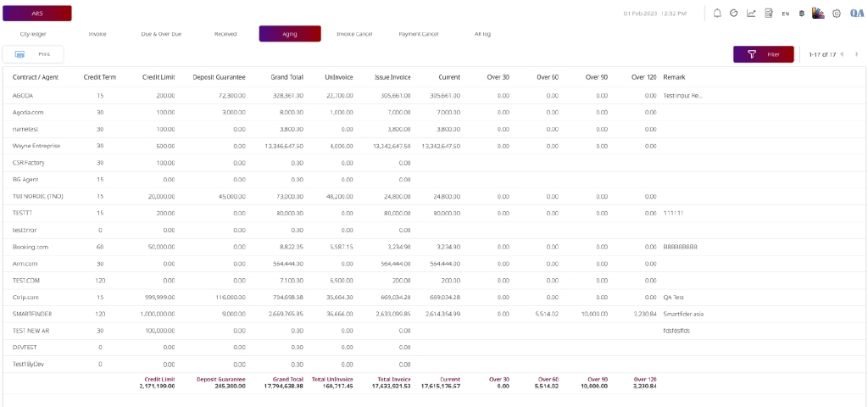Open the settings gear icon

tap(837, 14)
